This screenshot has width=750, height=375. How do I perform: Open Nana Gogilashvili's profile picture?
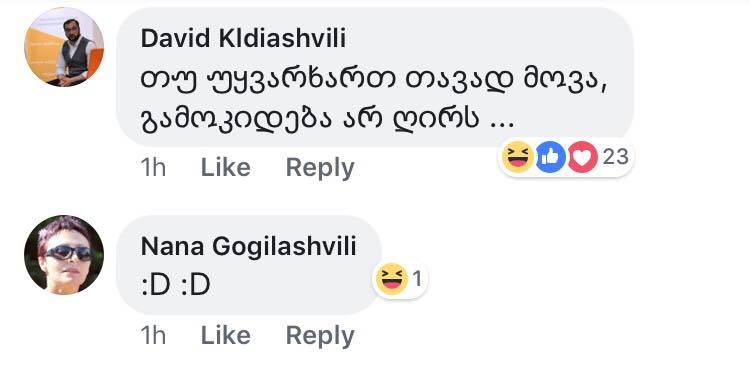tap(64, 255)
